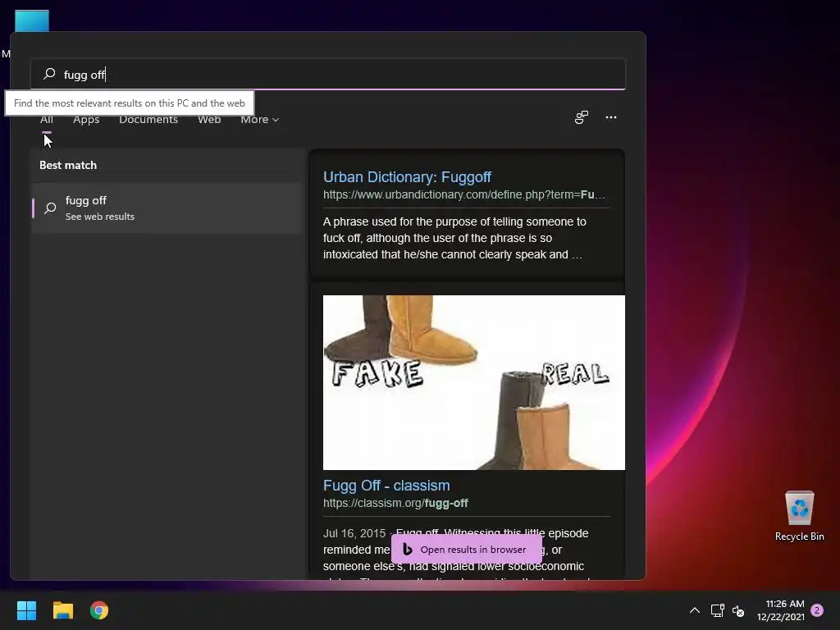Viewport: 840px width, 630px height.
Task: Expand the More dropdown
Action: 260,120
